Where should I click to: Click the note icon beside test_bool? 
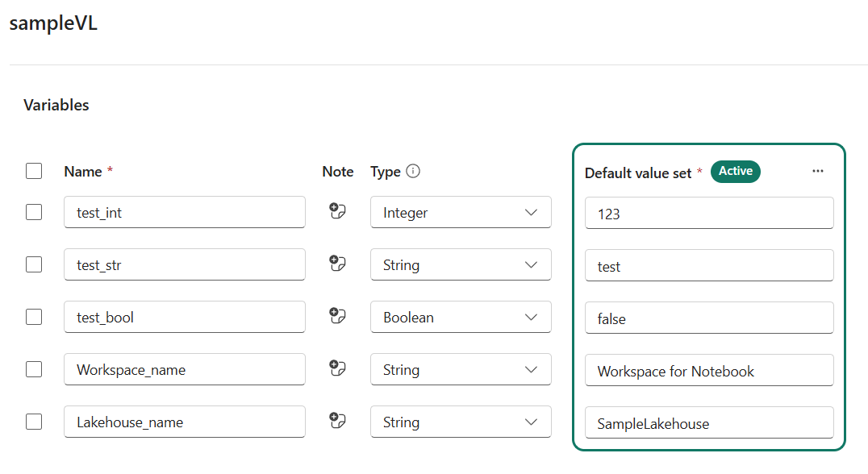[x=338, y=317]
